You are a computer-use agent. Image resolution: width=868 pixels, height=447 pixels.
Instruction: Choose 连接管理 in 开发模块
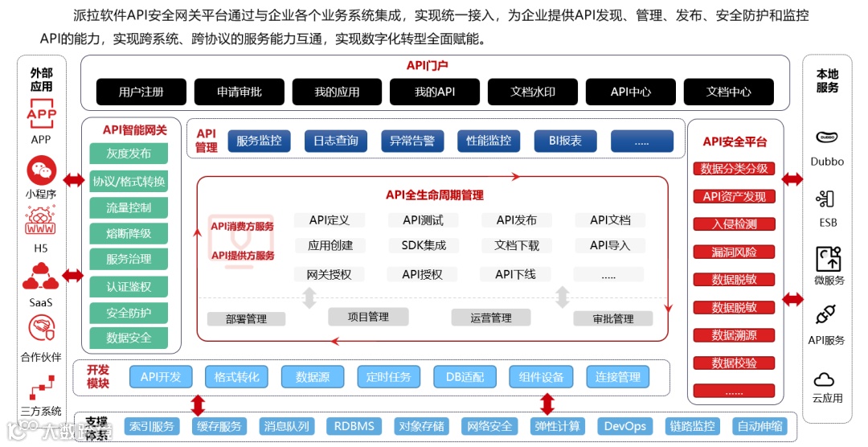point(618,377)
